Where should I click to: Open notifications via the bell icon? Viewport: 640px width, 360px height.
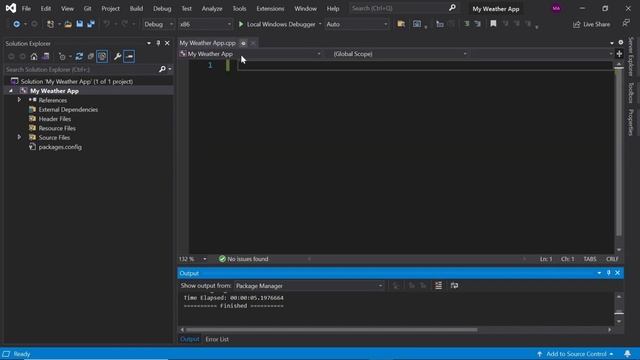point(627,354)
